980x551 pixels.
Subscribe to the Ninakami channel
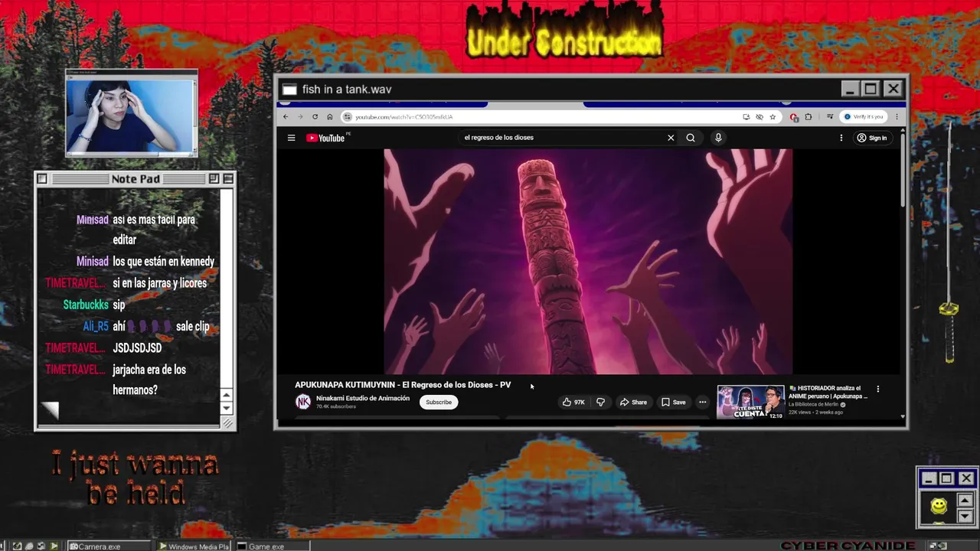click(x=439, y=402)
